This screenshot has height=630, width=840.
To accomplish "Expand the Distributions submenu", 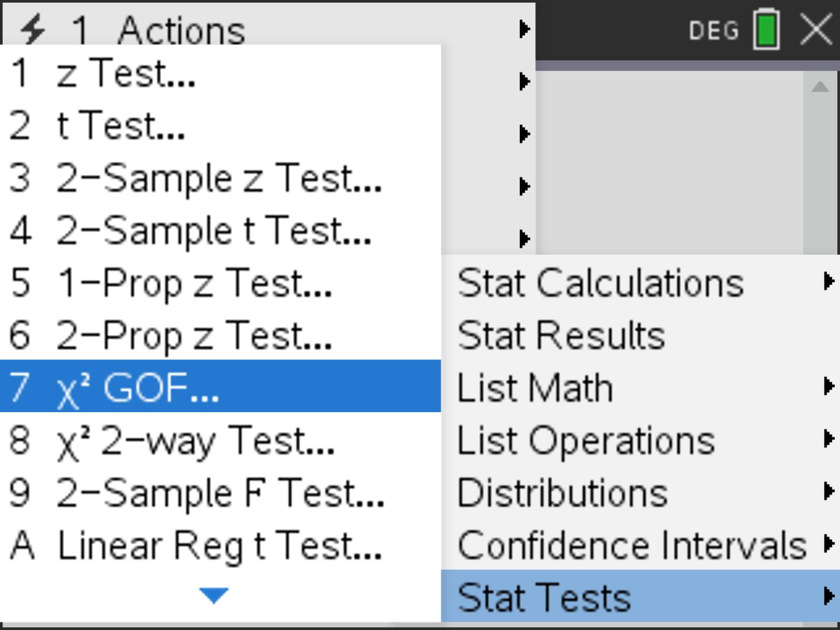I will (563, 492).
